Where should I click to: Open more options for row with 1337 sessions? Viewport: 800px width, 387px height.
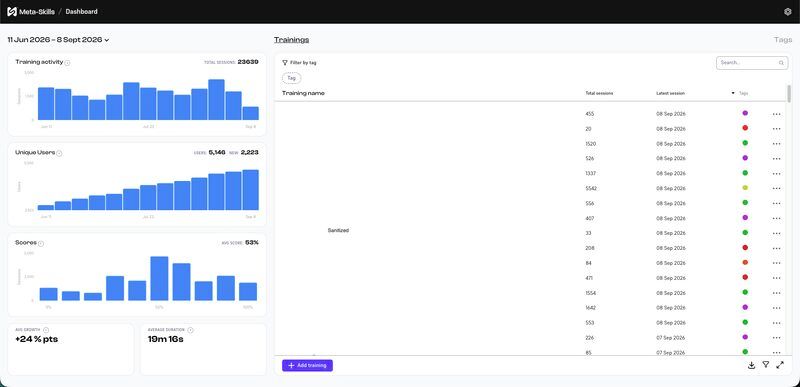coord(777,174)
